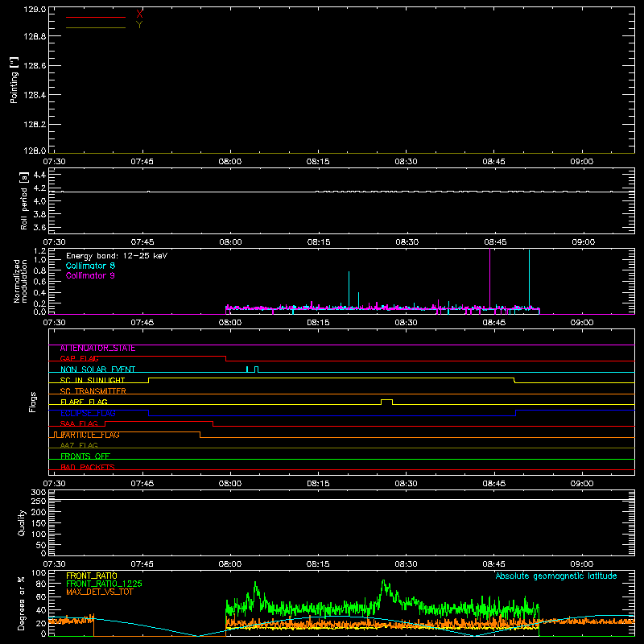Click the 09:00 time tick under Roll period panel

click(x=583, y=242)
